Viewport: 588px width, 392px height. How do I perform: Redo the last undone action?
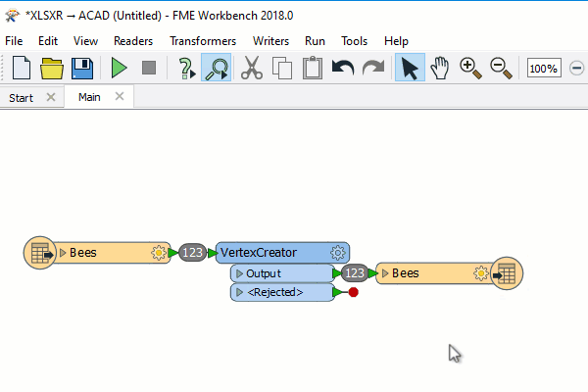pos(373,68)
